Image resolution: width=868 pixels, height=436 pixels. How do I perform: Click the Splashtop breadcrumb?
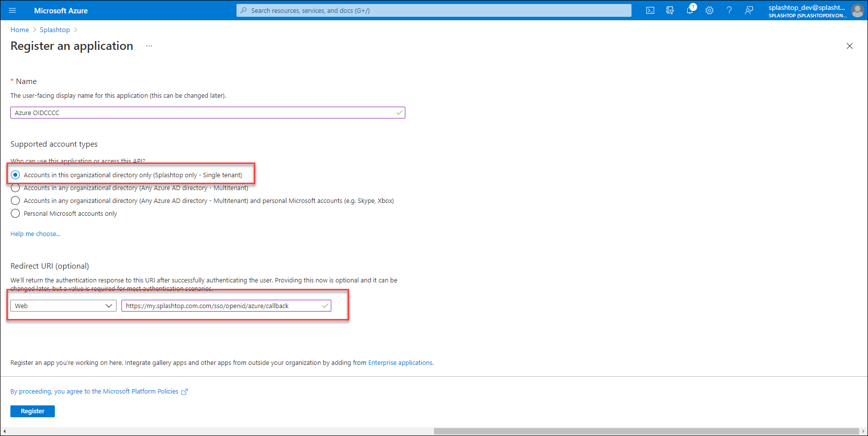click(55, 30)
